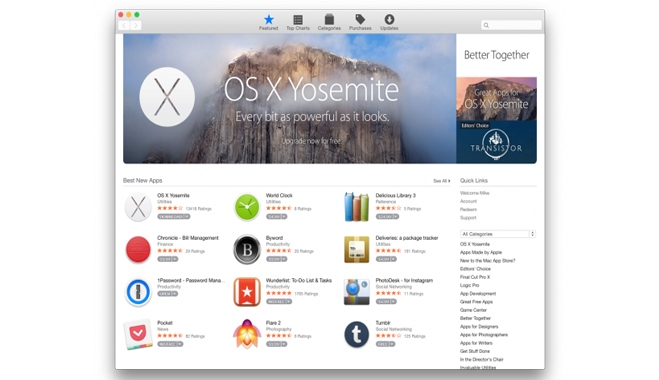659x380 pixels.
Task: Click the World Clock price button
Action: 277,216
